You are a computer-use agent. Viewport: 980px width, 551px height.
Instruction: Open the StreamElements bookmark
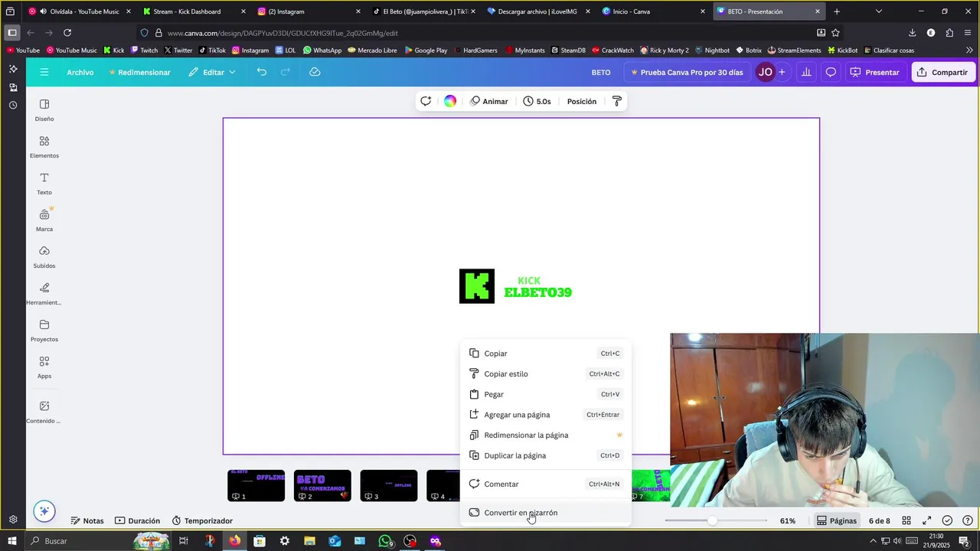793,51
